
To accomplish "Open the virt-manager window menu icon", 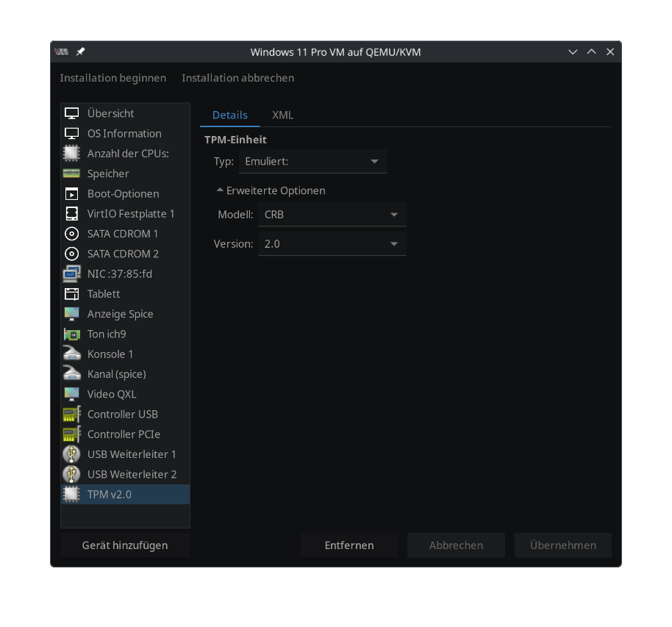I will (x=62, y=52).
